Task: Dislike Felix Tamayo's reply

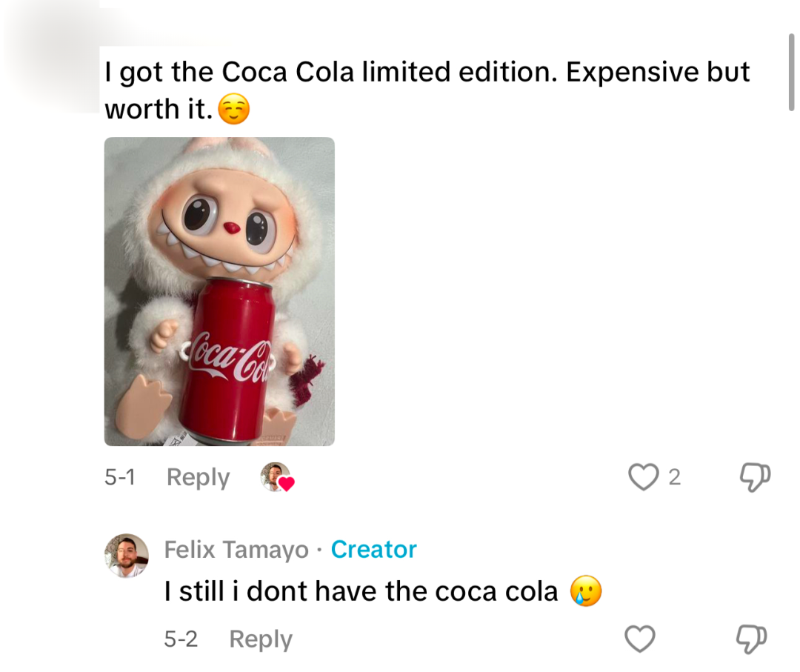Action: pos(752,639)
